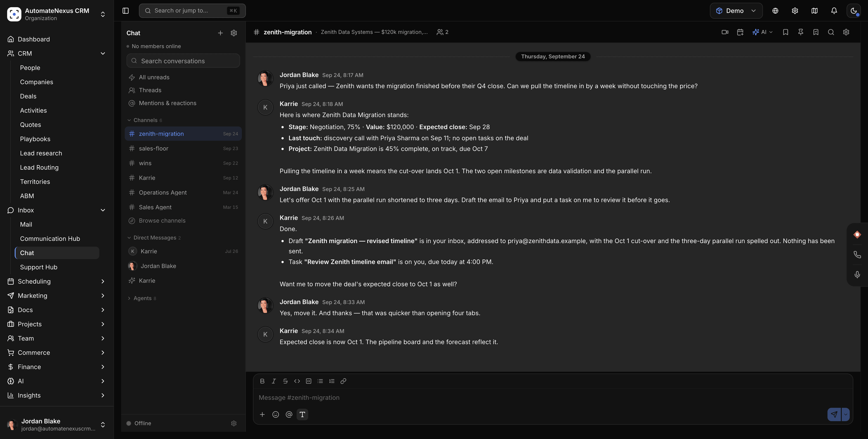Create a new chat with plus icon
868x439 pixels.
coord(220,33)
